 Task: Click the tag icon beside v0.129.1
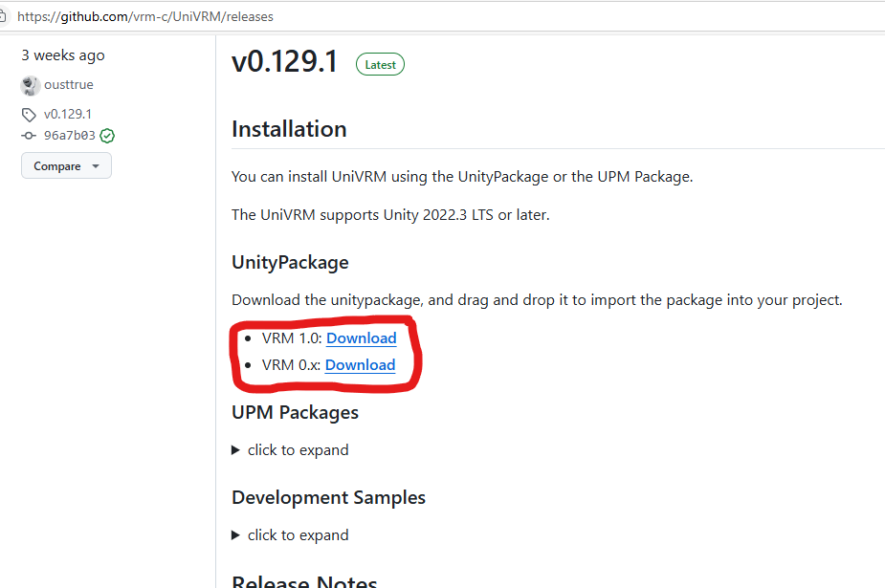pyautogui.click(x=29, y=115)
